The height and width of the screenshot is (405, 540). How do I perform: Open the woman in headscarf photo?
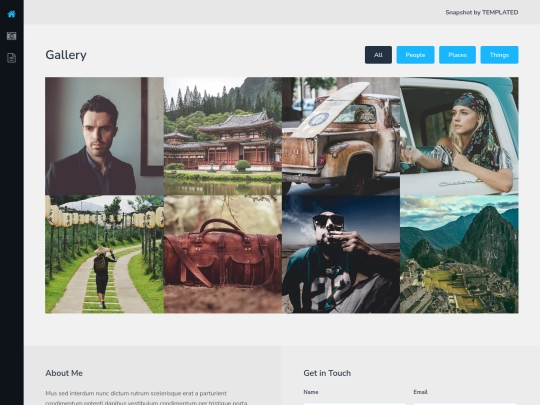click(459, 136)
